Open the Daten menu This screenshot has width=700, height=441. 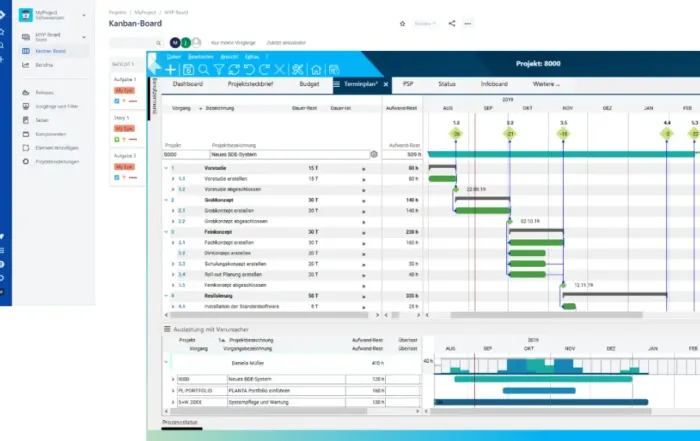(x=174, y=57)
